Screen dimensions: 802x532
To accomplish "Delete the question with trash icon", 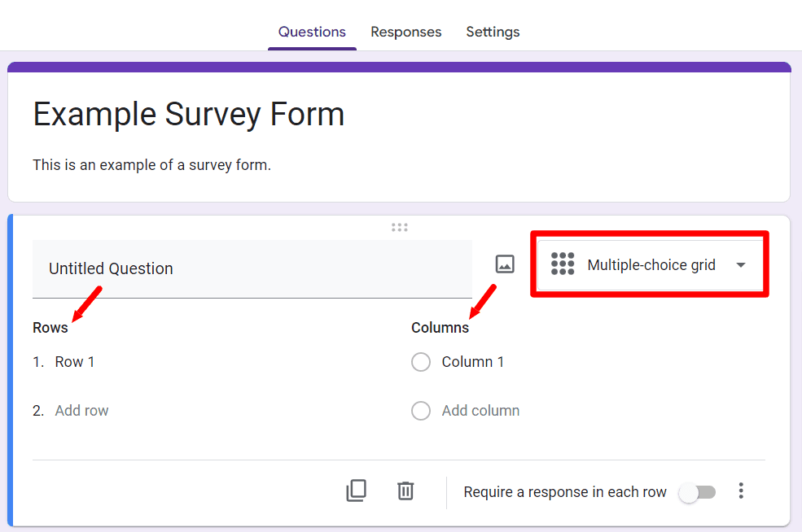I will pos(405,491).
